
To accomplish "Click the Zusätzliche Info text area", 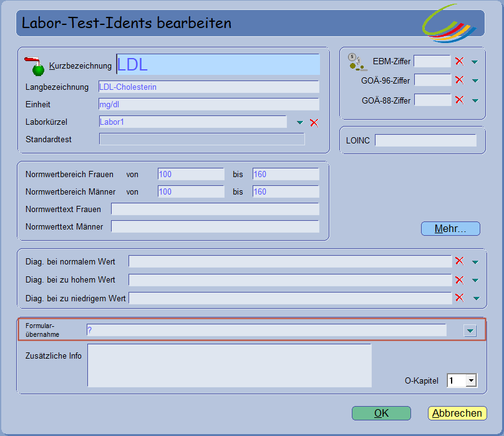I will [231, 366].
